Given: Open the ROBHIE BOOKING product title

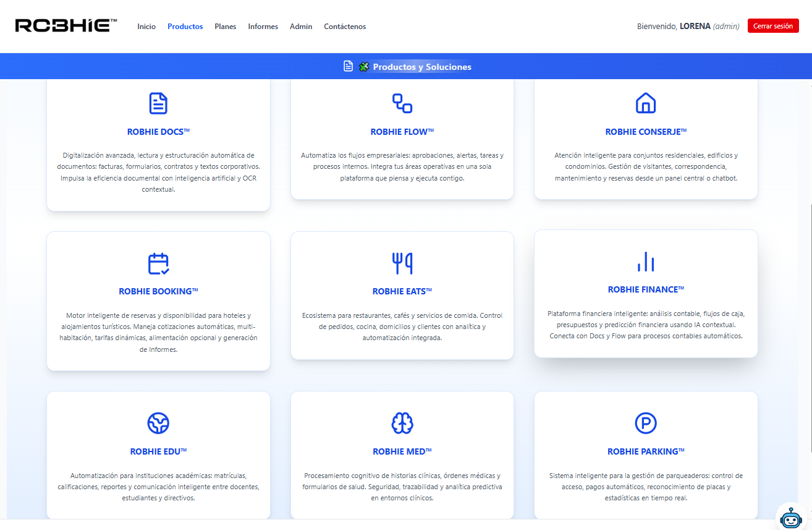Looking at the screenshot, I should point(158,291).
